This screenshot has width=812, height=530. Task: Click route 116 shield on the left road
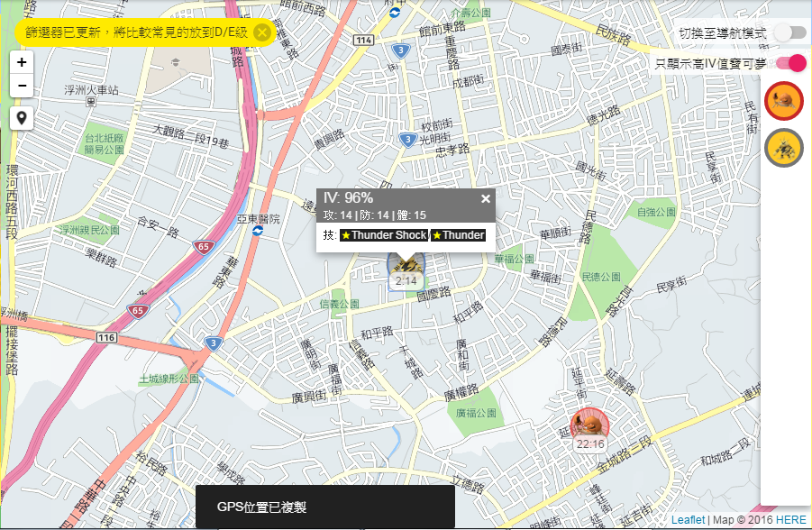[x=106, y=338]
